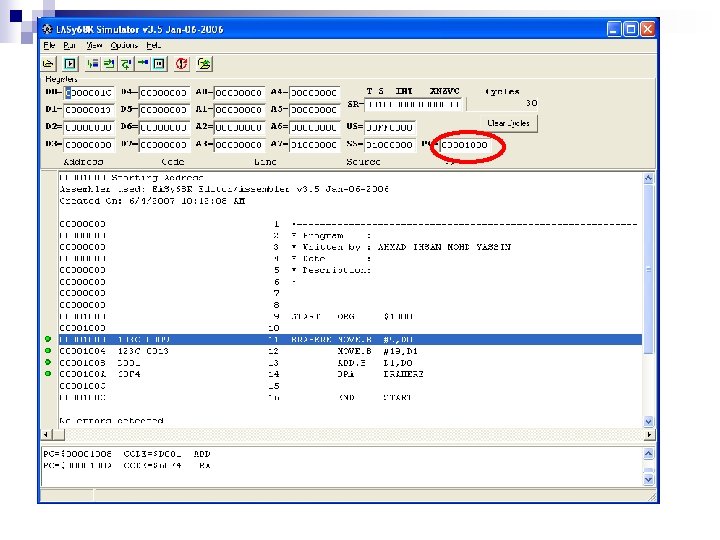Open the Options menu
Screen dimensions: 720x540
tap(124, 45)
